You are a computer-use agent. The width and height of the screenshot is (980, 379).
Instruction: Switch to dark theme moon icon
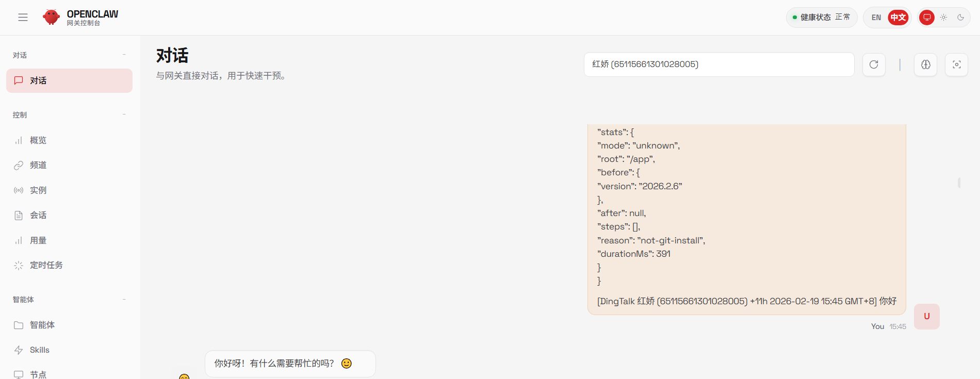point(960,18)
